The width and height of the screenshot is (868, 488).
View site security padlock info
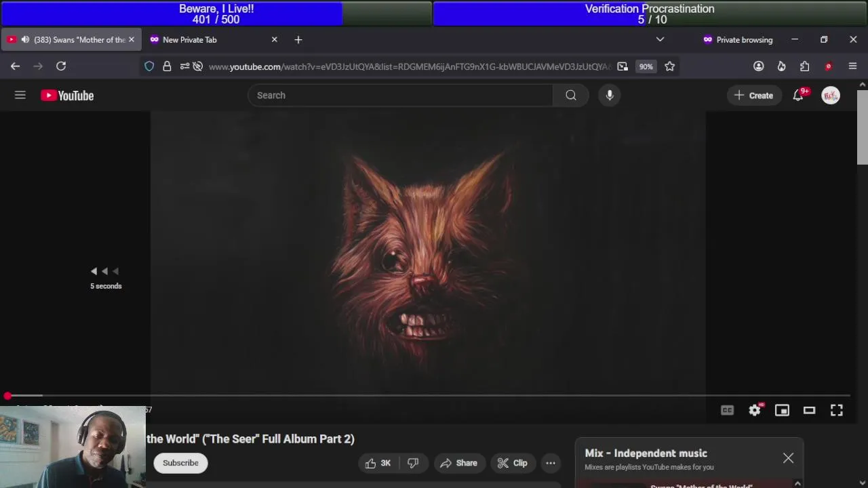[167, 66]
